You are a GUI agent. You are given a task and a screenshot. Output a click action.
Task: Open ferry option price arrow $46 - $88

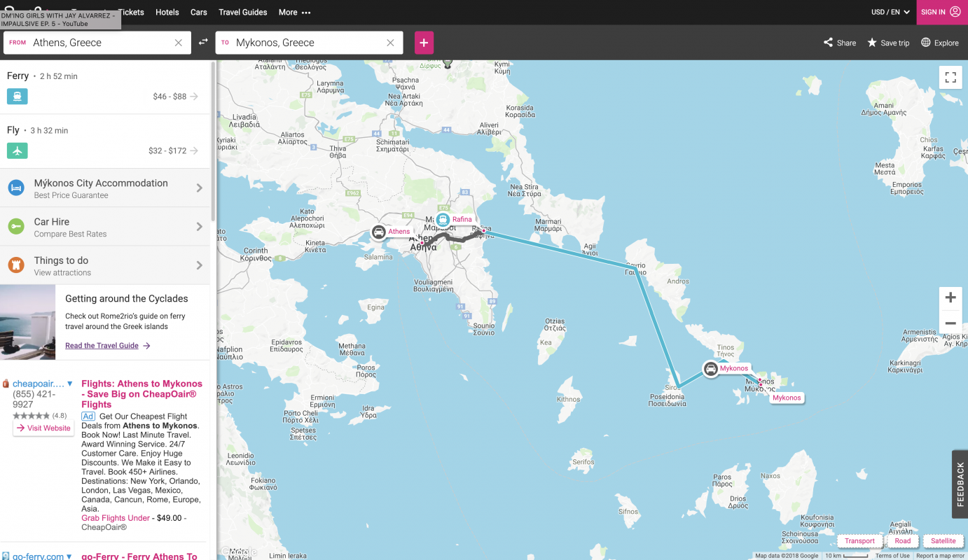[x=194, y=97]
